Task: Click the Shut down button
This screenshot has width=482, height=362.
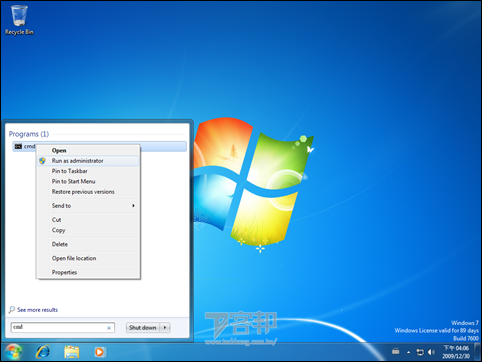Action: click(x=143, y=327)
